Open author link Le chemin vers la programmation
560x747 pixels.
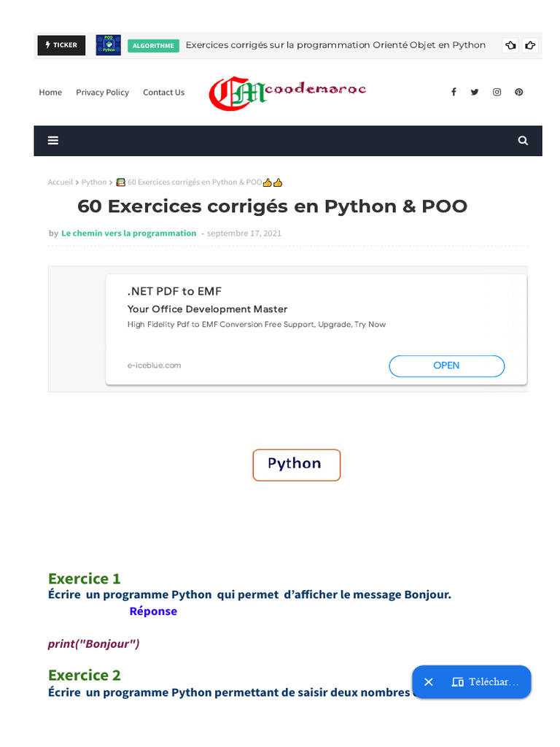(x=129, y=233)
